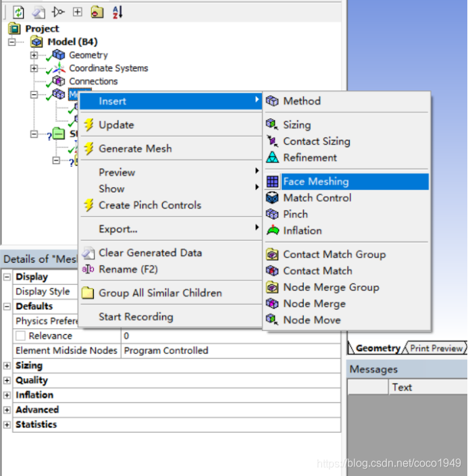Click the Project icon in tree

tap(14, 29)
